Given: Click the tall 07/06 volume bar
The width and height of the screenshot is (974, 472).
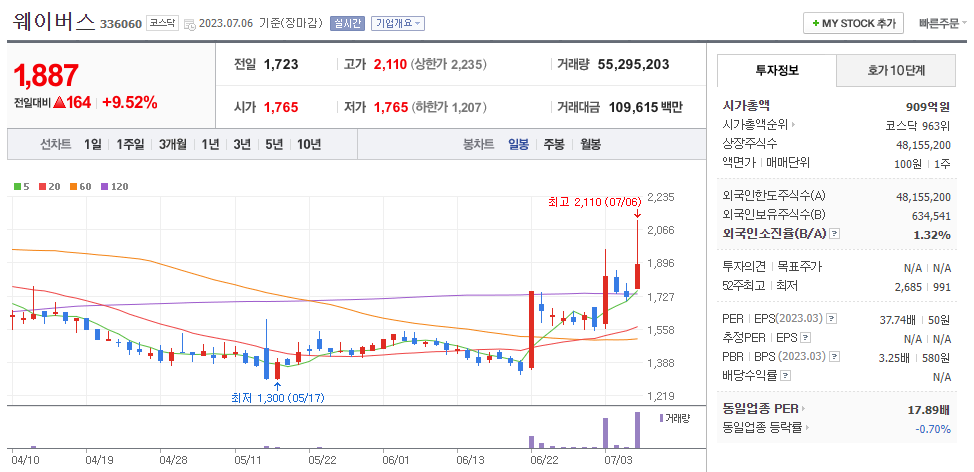Looking at the screenshot, I should 637,430.
